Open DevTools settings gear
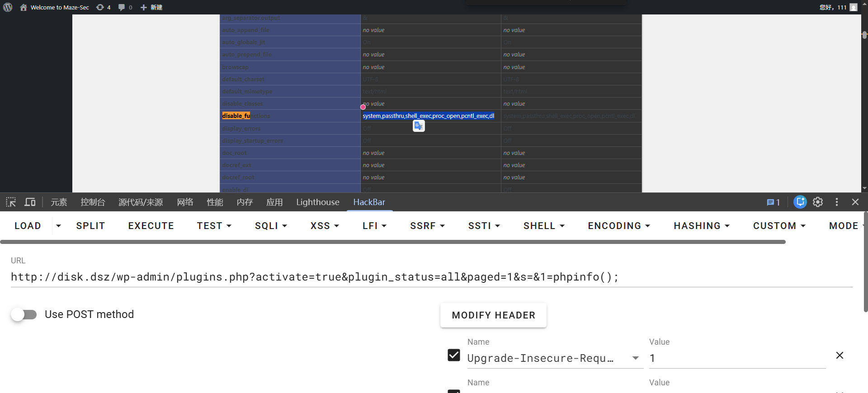 817,202
